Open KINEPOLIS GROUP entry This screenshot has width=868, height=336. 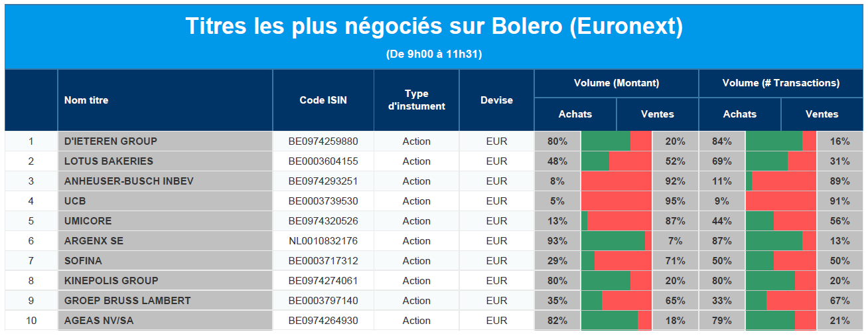(x=111, y=281)
